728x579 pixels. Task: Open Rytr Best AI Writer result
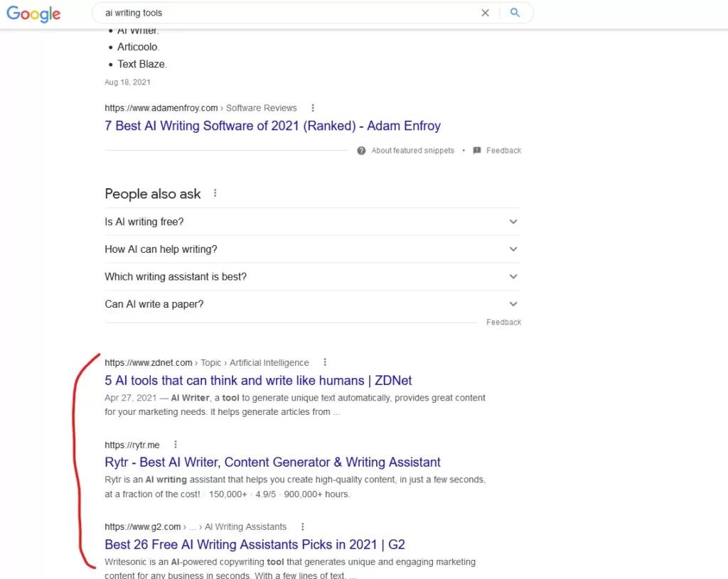[272, 462]
